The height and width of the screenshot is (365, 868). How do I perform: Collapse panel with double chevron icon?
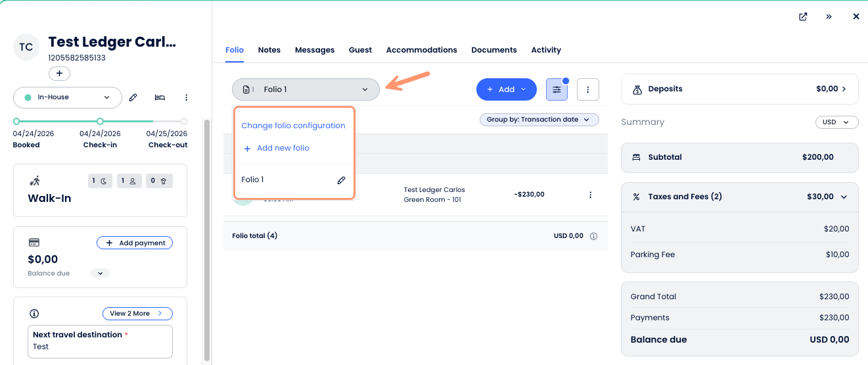pyautogui.click(x=829, y=16)
